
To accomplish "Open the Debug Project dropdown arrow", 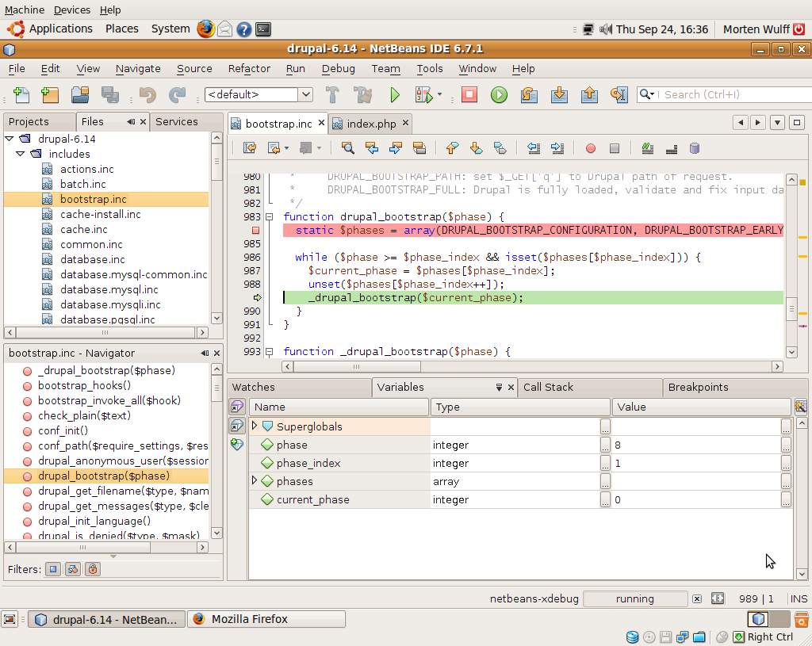I will pos(439,94).
